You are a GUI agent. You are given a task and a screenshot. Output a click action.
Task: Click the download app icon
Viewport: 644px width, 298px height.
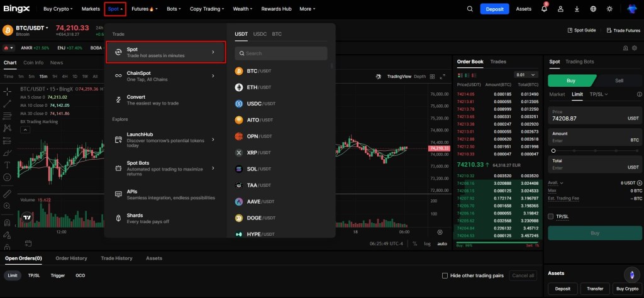[x=577, y=9]
